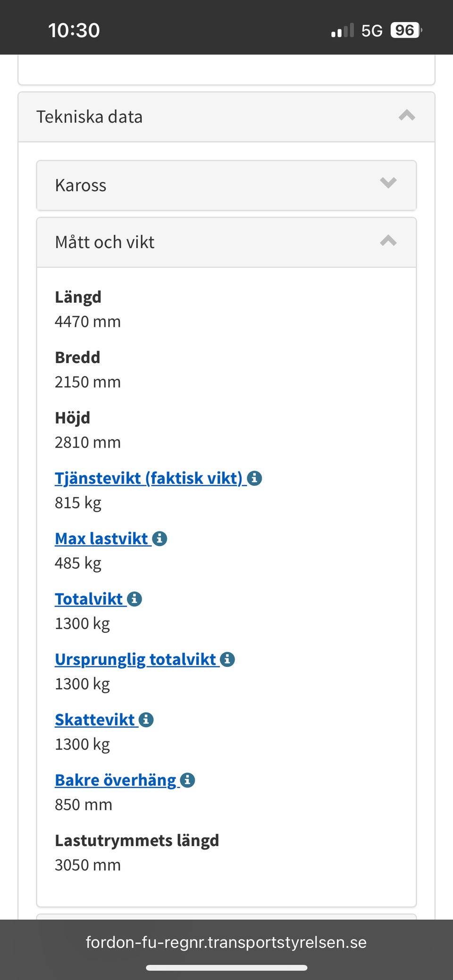Show info icon for Bakre överhäng
This screenshot has width=453, height=980.
[x=187, y=780]
